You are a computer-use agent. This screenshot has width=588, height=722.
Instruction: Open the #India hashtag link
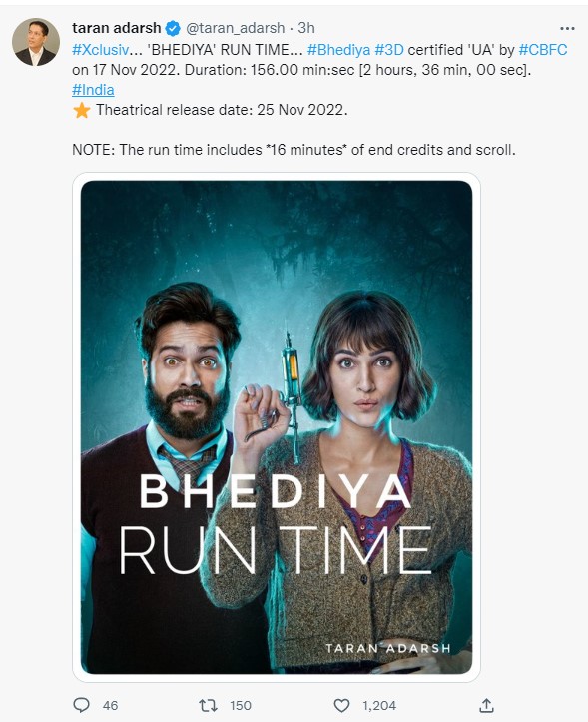click(x=93, y=90)
